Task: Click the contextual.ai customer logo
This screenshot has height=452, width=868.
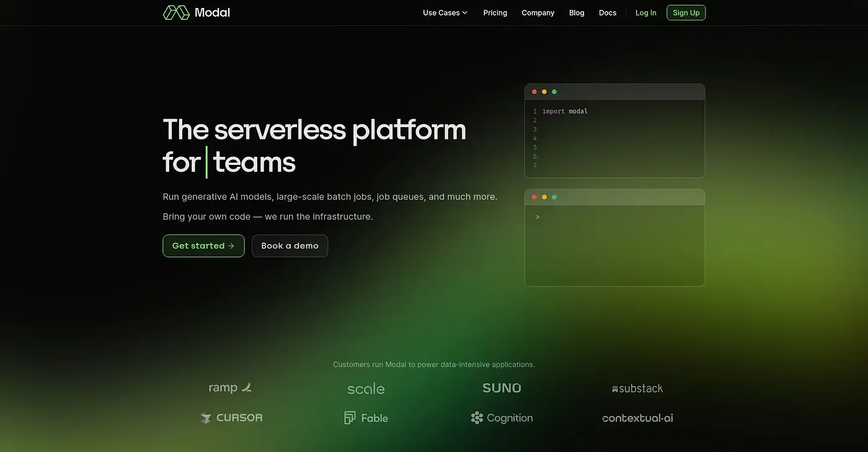Action: pyautogui.click(x=637, y=418)
